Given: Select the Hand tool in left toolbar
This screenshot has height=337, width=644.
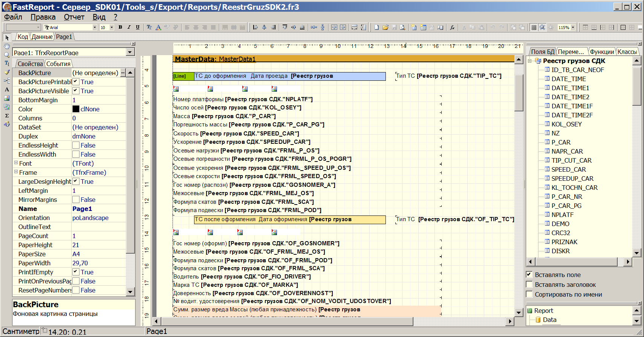Looking at the screenshot, I should pyautogui.click(x=7, y=46).
